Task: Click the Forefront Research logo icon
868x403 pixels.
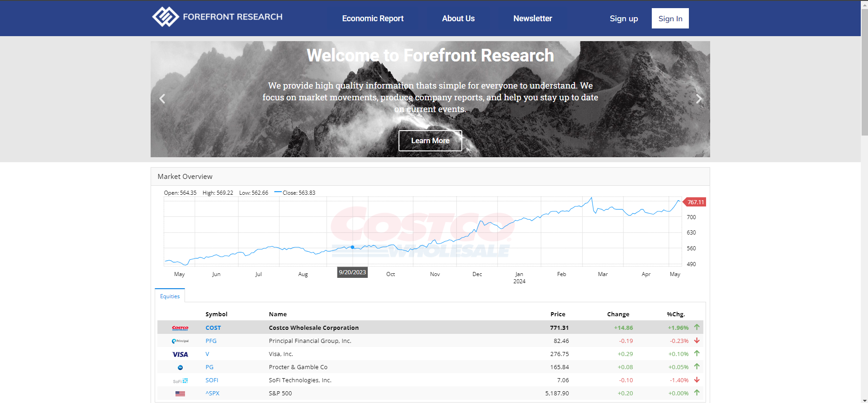Action: click(166, 17)
